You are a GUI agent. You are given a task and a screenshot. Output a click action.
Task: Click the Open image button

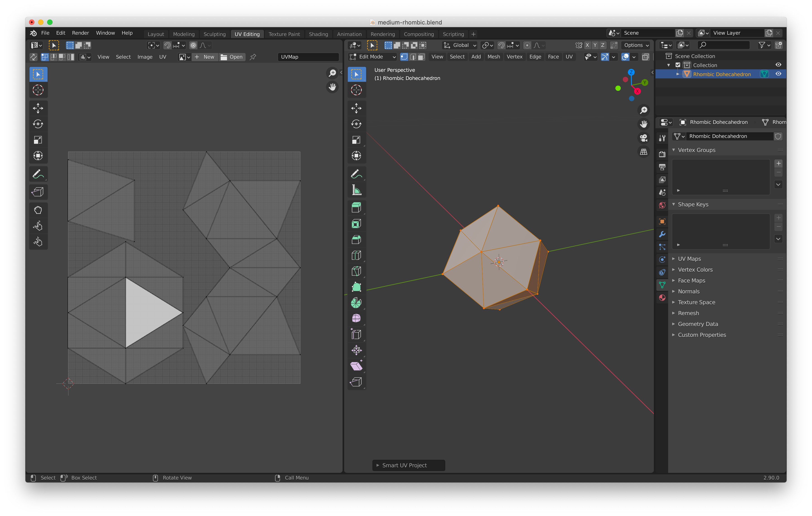pos(232,57)
